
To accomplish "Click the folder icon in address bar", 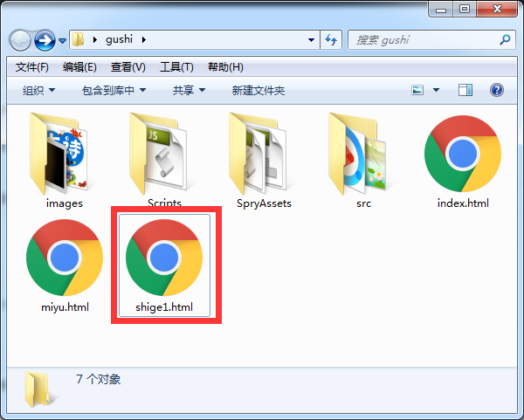I will tap(79, 40).
